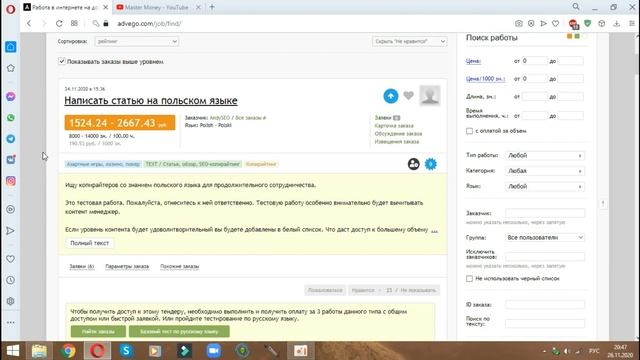The image size is (640, 360).
Task: Open the 'Параметры заказа' tab link
Action: click(x=127, y=266)
